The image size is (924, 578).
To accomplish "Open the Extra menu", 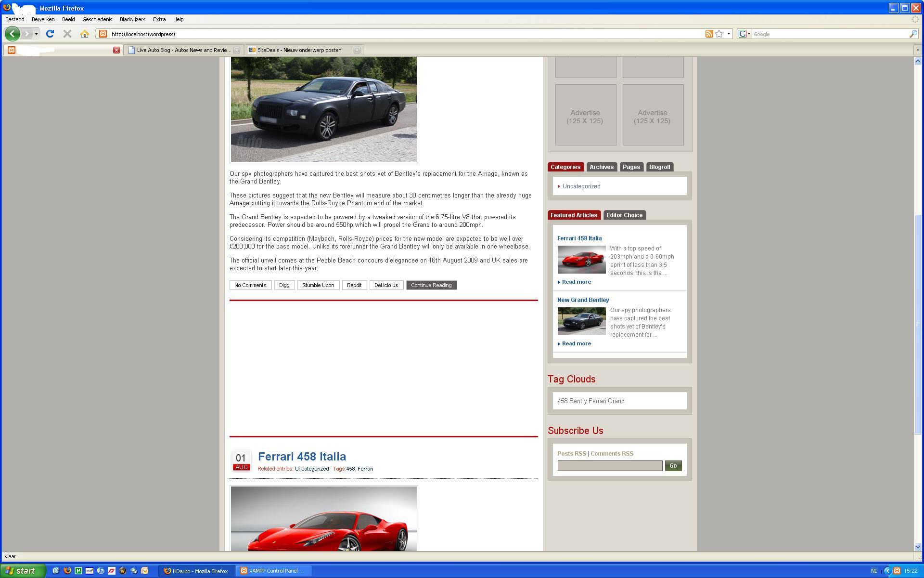I will [x=159, y=19].
